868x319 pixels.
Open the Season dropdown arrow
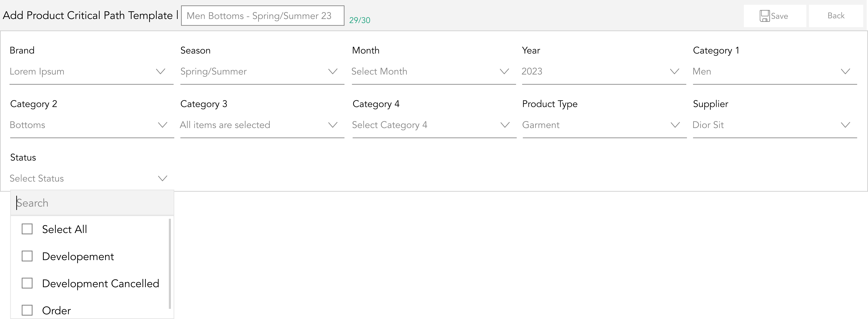point(333,71)
